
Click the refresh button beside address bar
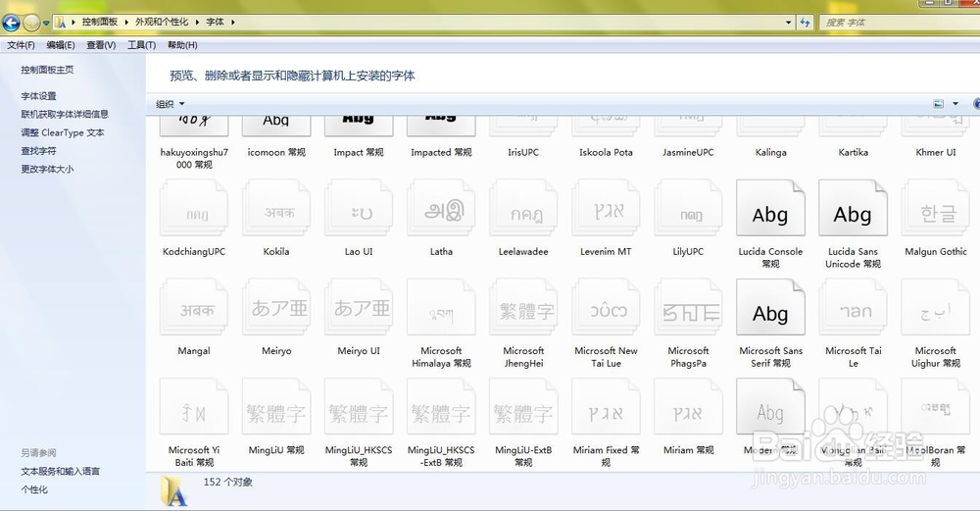pyautogui.click(x=805, y=22)
